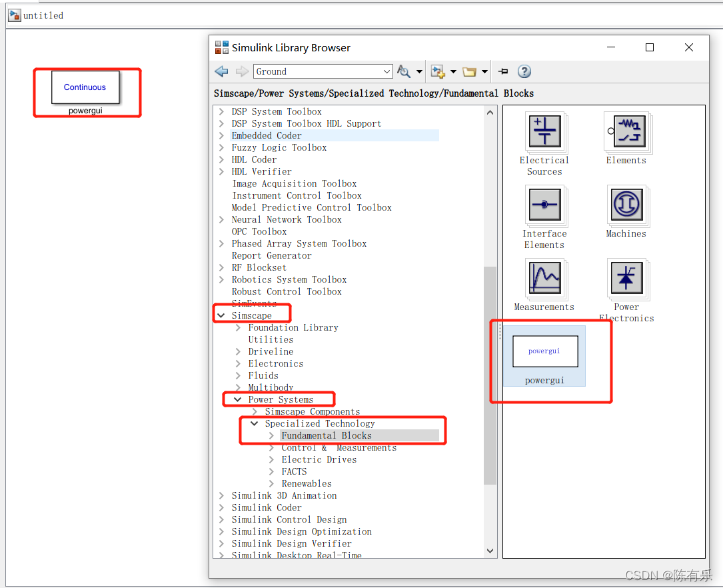The image size is (723, 588).
Task: Click the pin (stay on top) icon
Action: 504,71
